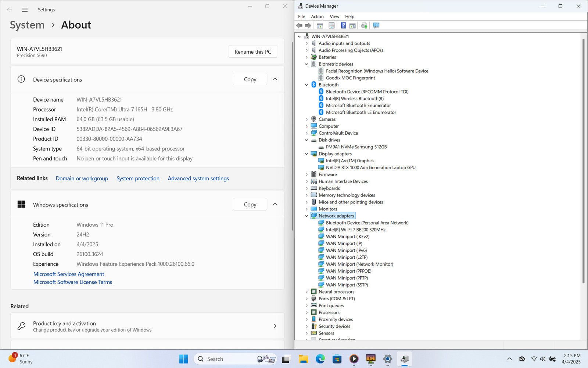Collapse the Device specifications section chevron
Viewport: 588px width, 368px height.
pos(275,79)
